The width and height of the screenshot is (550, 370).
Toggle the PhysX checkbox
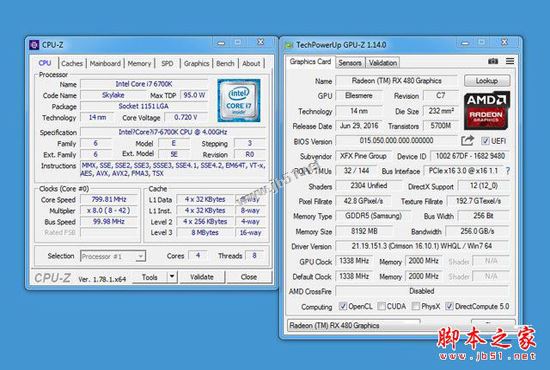pos(415,306)
